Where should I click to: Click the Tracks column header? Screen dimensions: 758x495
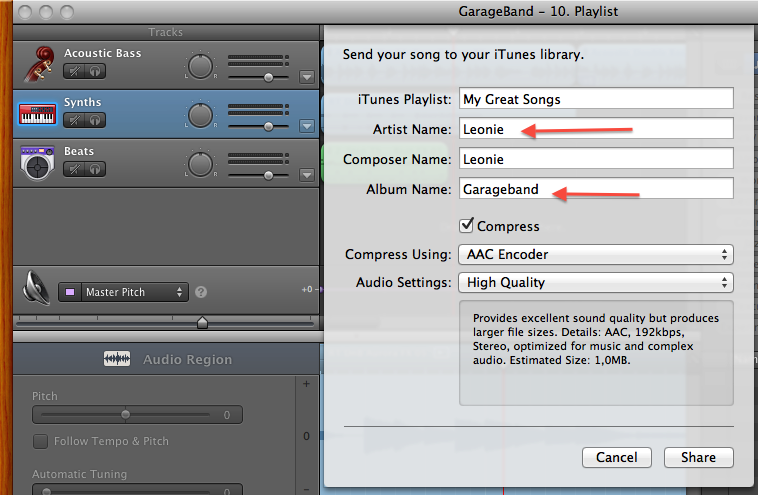pos(165,32)
